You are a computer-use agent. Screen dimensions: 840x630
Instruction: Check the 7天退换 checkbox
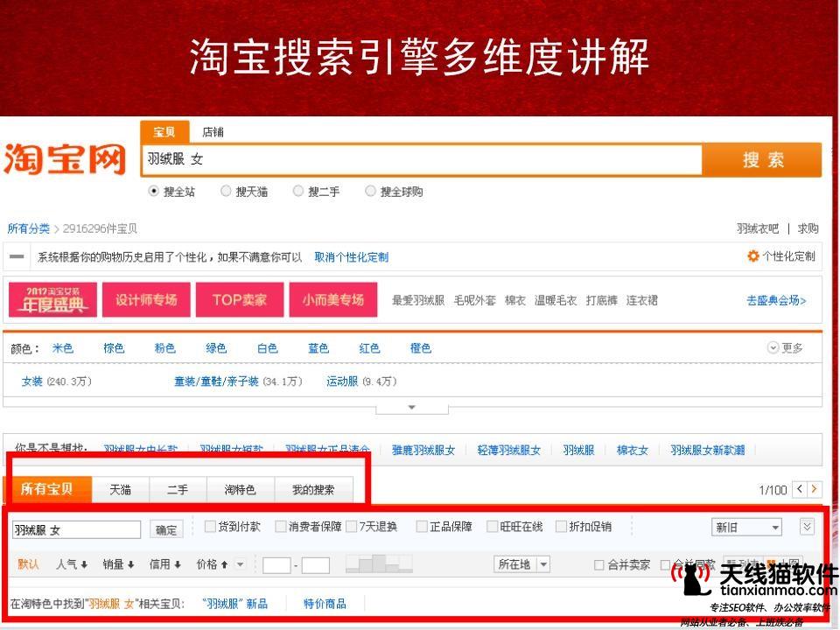tap(352, 527)
